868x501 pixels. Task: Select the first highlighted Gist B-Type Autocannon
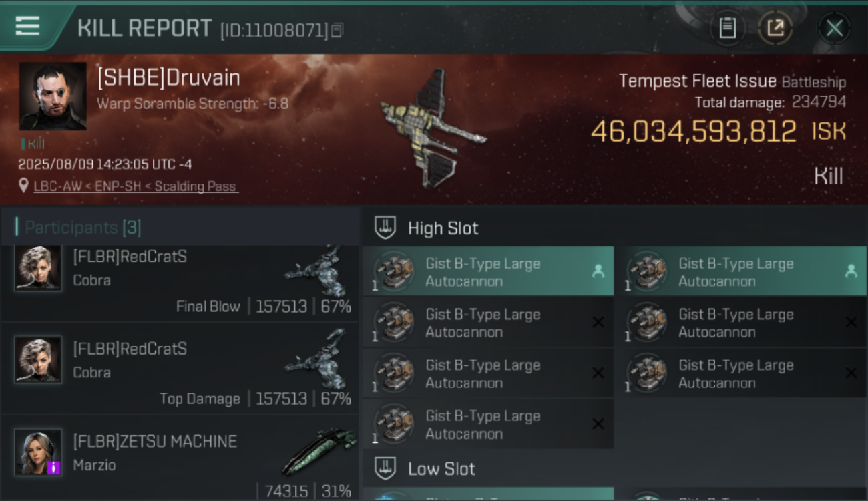[x=487, y=271]
